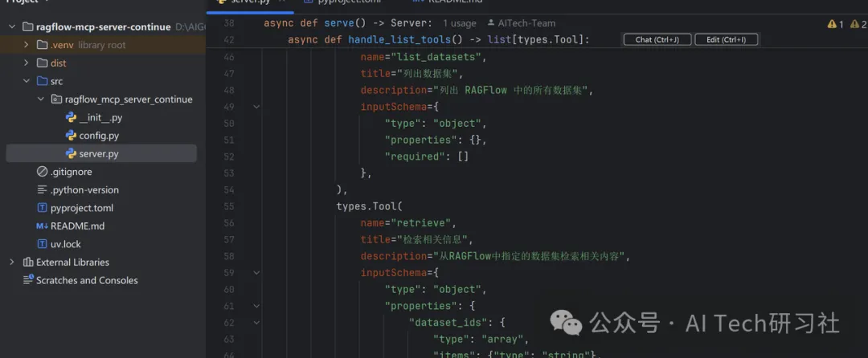The width and height of the screenshot is (868, 358).
Task: Fold the inputSchema block at line 59
Action: pyautogui.click(x=256, y=273)
